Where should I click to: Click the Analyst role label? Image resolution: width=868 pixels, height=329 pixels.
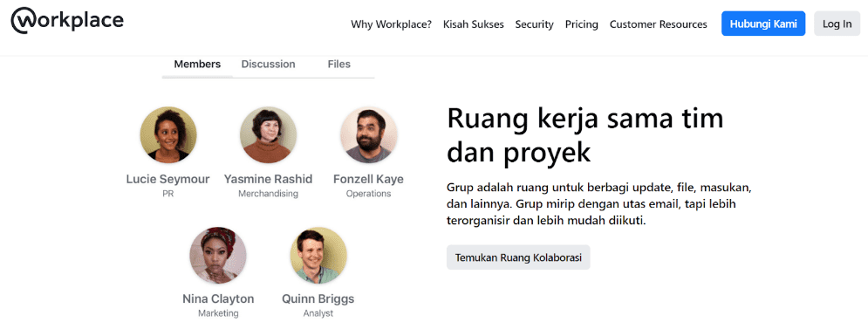coord(318,313)
